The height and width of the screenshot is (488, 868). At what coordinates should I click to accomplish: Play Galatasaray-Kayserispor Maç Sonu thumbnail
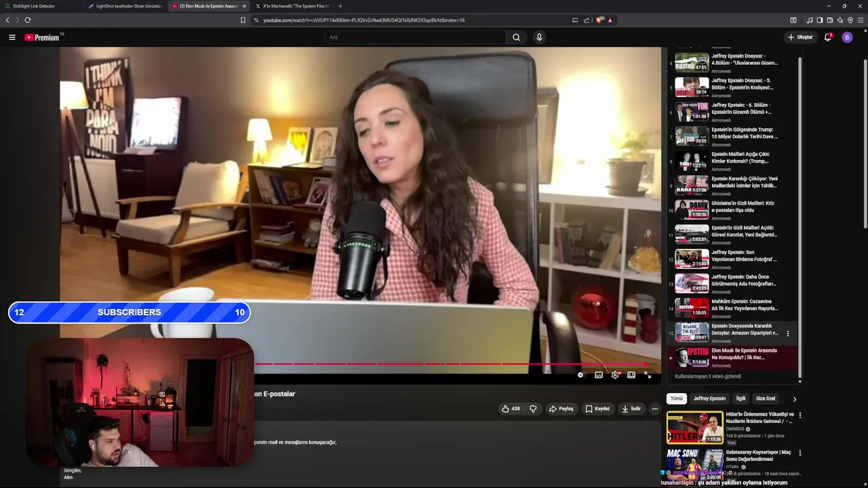[x=695, y=465]
